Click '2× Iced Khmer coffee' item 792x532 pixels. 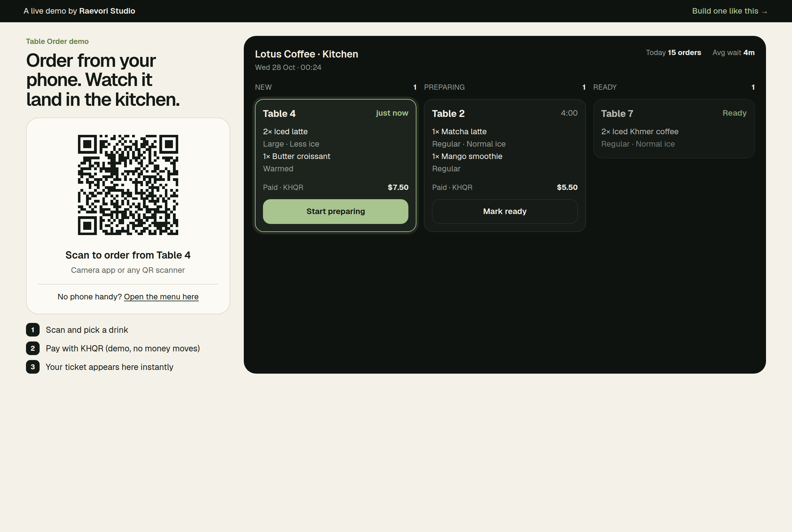640,132
